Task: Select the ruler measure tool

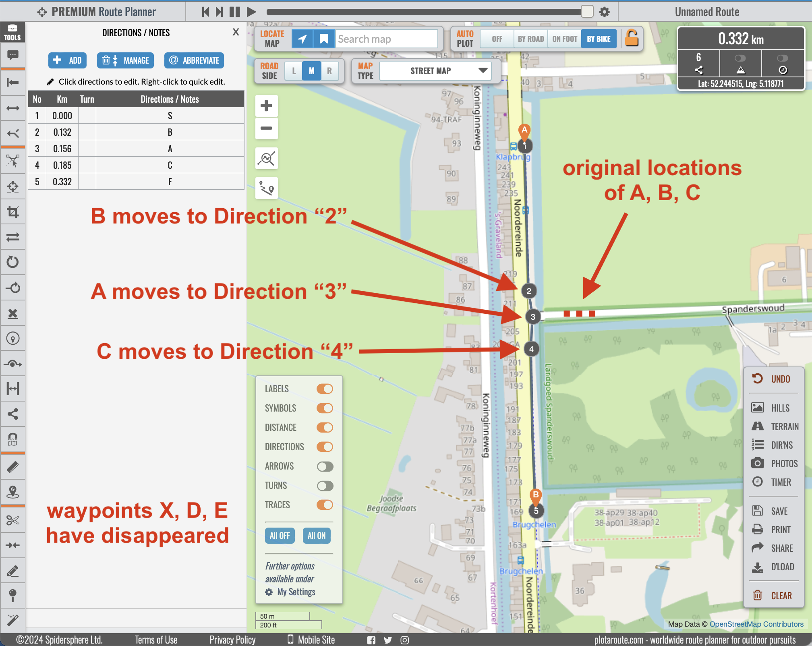Action: [x=12, y=467]
